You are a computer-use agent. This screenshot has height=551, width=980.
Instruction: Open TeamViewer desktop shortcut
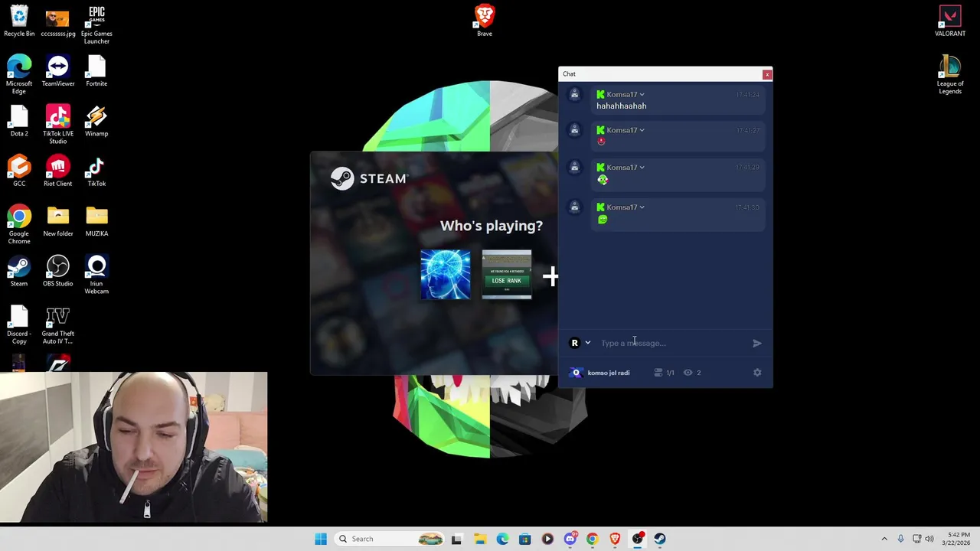pos(58,71)
